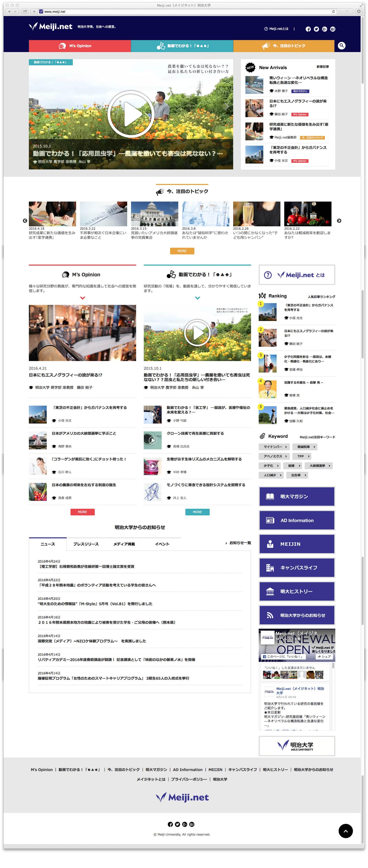Viewport: 368px width, 868px height.
Task: Click the お知らせ一覧 link
Action: click(238, 543)
